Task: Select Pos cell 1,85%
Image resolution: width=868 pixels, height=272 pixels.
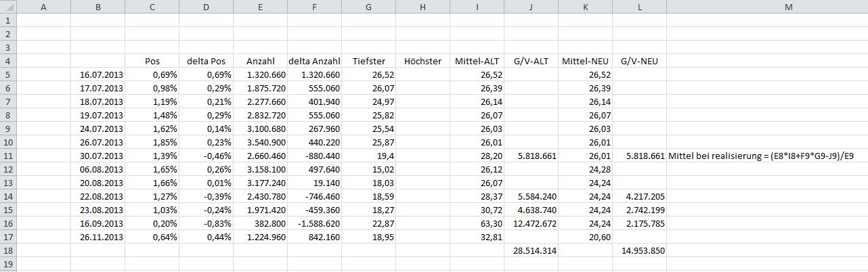Action: point(152,142)
